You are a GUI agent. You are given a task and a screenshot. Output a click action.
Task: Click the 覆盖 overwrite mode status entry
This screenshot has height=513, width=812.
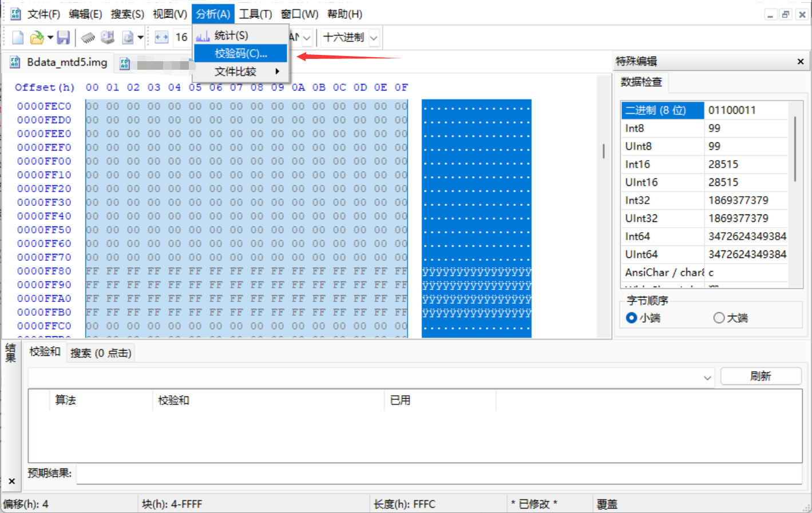[607, 504]
